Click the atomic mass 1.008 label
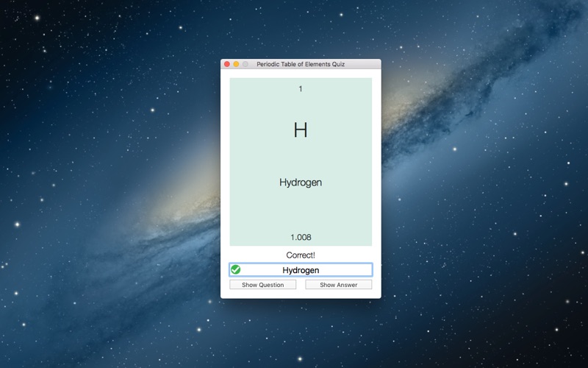Image resolution: width=588 pixels, height=368 pixels. (300, 237)
